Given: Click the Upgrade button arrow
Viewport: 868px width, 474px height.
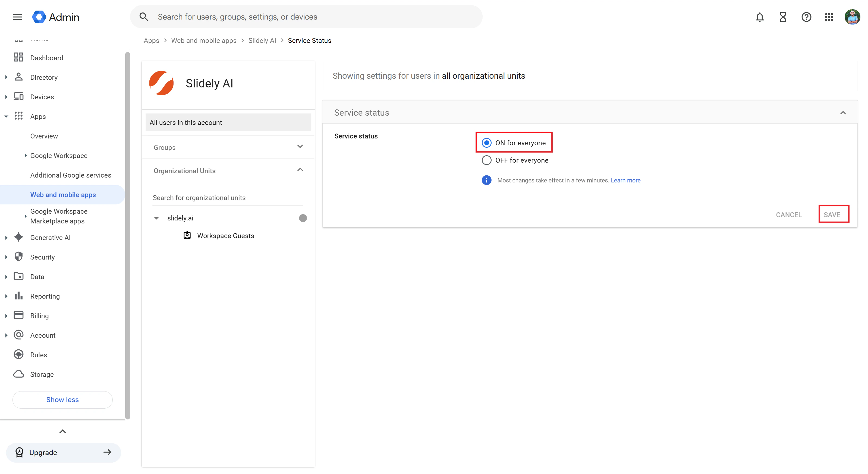Looking at the screenshot, I should point(107,452).
